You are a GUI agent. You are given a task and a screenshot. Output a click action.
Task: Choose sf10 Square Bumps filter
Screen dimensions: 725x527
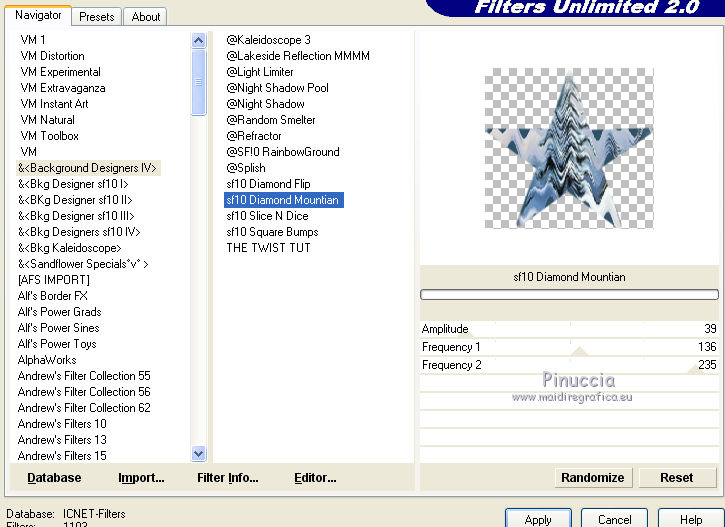pos(272,232)
